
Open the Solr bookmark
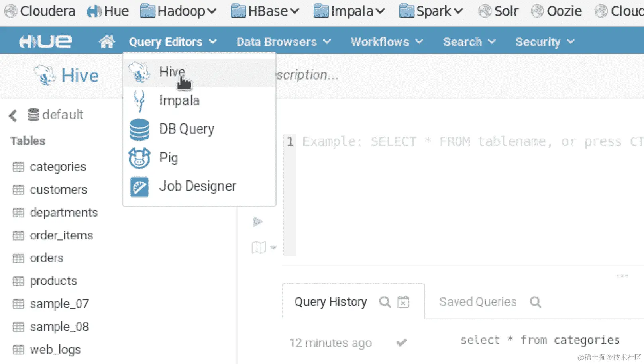pos(499,11)
